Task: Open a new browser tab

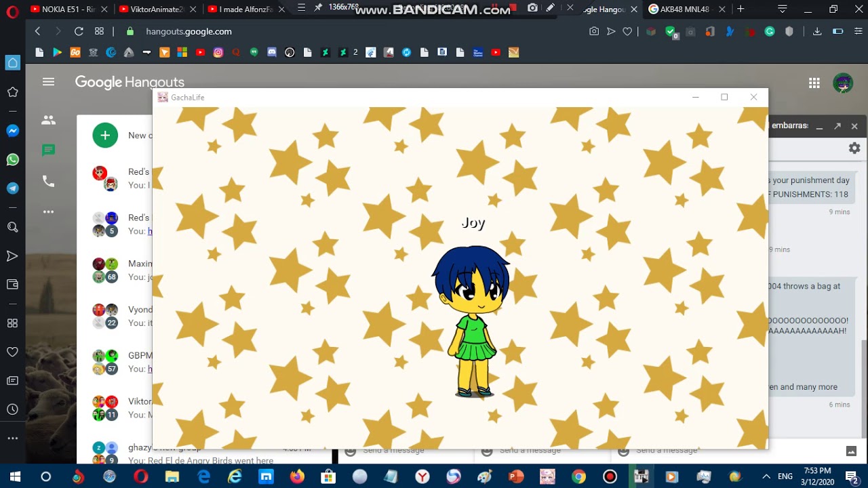Action: [x=741, y=9]
